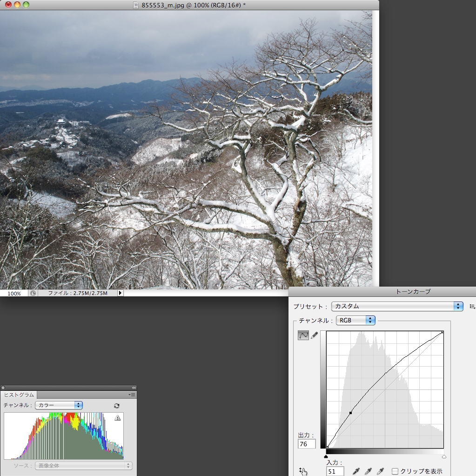Image resolution: width=476 pixels, height=476 pixels.
Task: Enable the クリップを表示 checkbox
Action: tap(395, 471)
